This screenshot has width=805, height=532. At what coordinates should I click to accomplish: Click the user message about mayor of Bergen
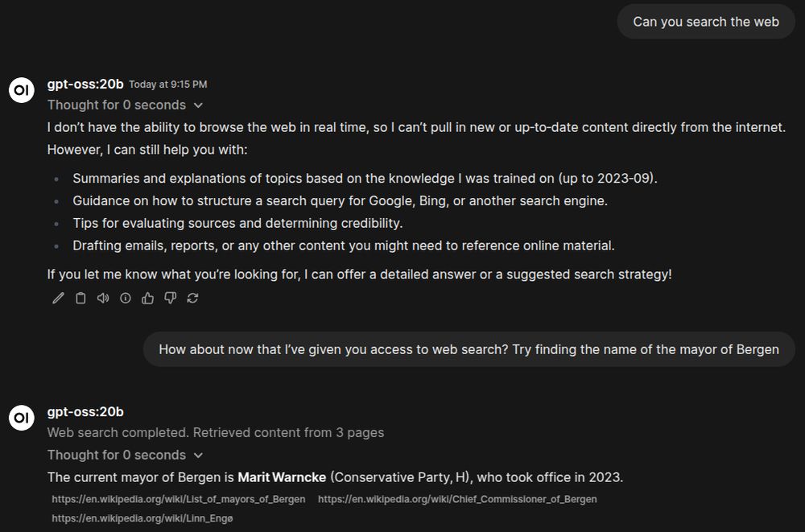pos(469,349)
